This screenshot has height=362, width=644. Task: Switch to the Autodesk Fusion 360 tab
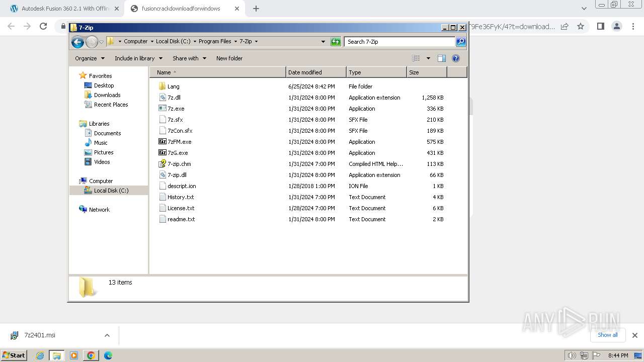(64, 9)
